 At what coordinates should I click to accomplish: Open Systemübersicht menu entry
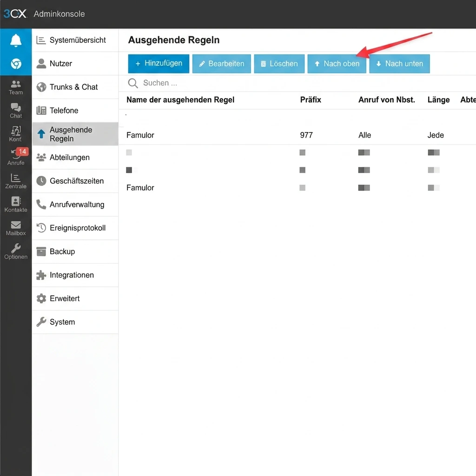coord(75,40)
